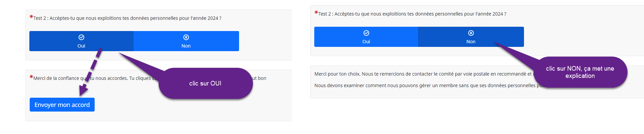This screenshot has height=134, width=644.
Task: Click the checkmark icon on the unselected Oui button
Action: click(x=366, y=33)
